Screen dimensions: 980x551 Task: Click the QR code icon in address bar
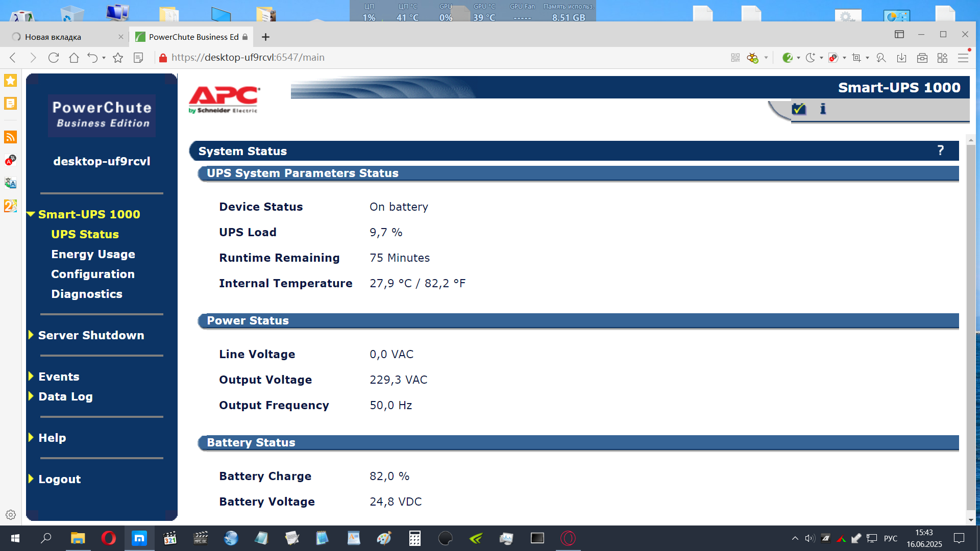[x=735, y=58]
